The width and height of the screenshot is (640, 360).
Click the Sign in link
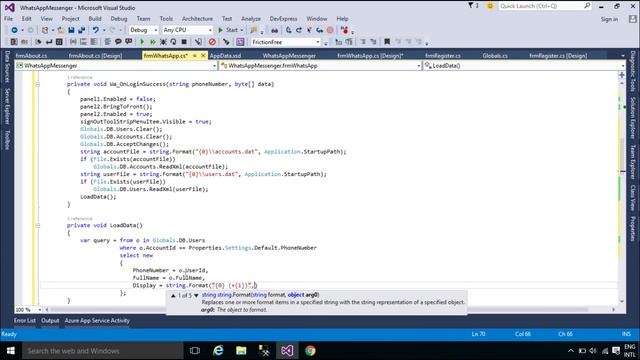[x=609, y=19]
